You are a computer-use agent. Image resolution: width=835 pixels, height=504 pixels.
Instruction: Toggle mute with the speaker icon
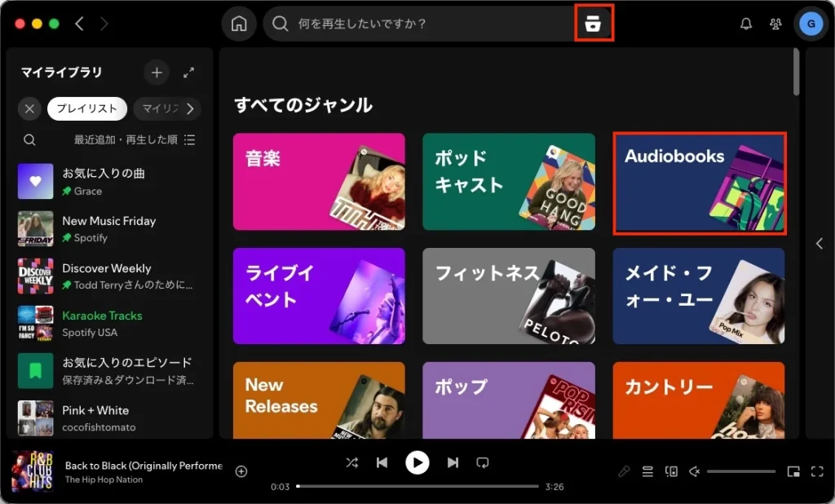click(x=695, y=471)
